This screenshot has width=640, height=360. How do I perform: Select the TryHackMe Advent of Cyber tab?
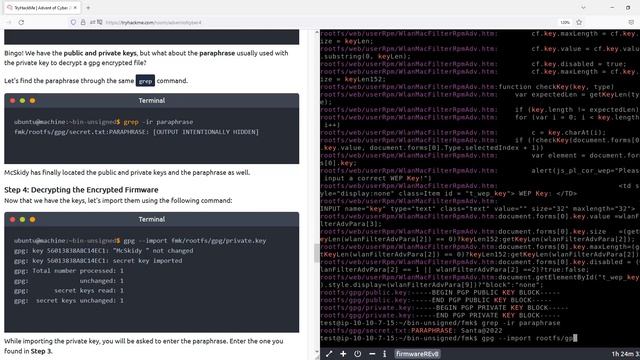[x=42, y=8]
